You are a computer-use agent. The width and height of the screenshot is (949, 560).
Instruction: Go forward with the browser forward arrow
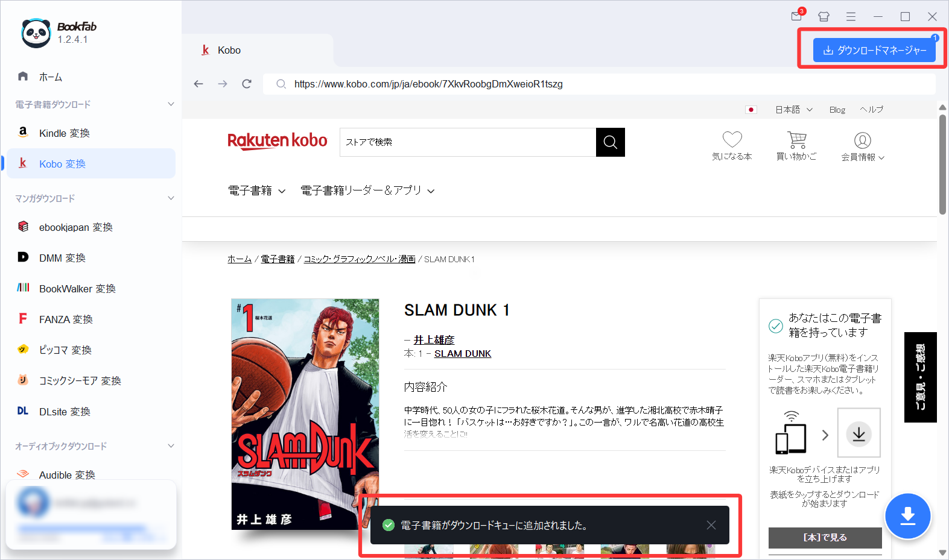coord(223,84)
